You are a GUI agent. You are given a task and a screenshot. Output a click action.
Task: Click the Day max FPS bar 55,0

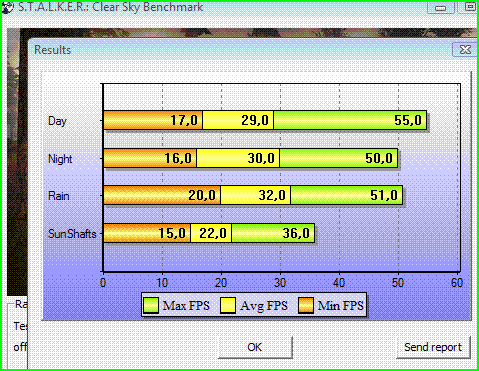(x=350, y=120)
